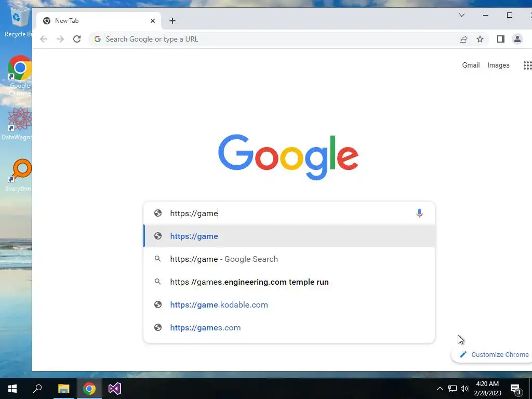Viewport: 532px width, 399px height.
Task: Expand the tab search chevron
Action: click(462, 15)
